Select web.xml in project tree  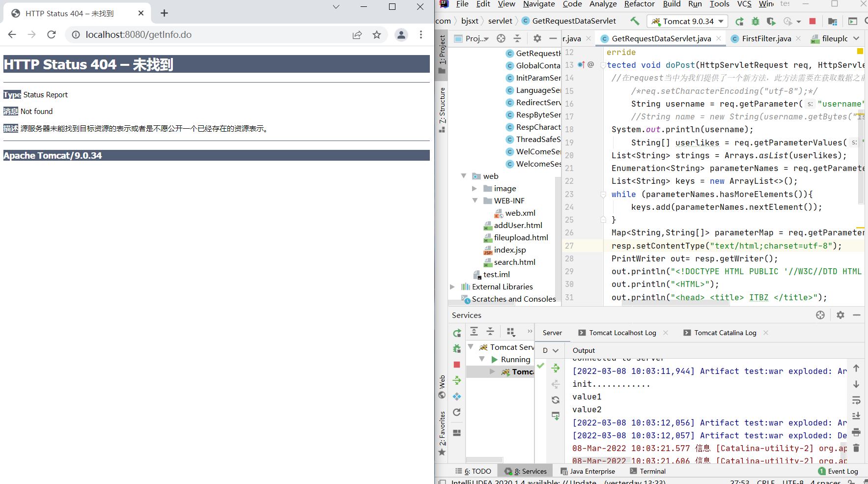click(520, 213)
